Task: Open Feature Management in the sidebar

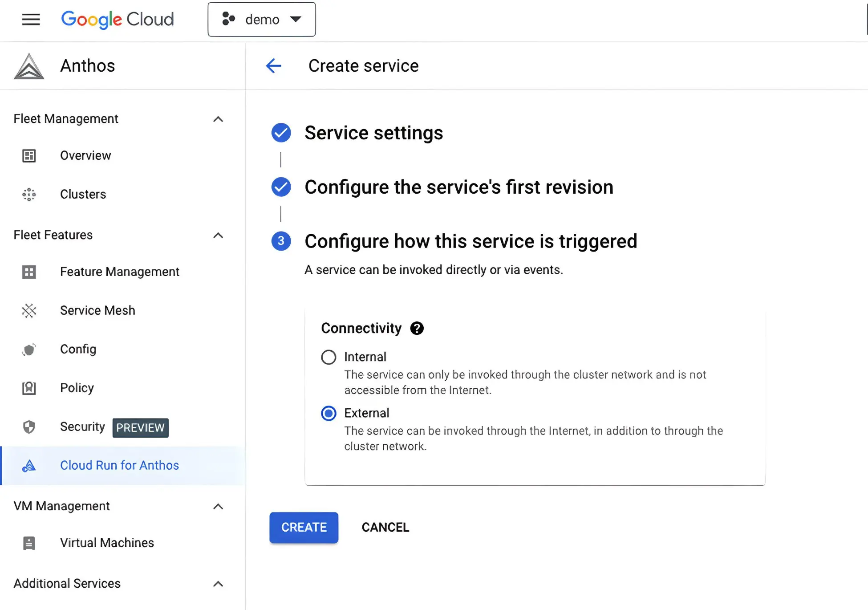Action: 119,272
